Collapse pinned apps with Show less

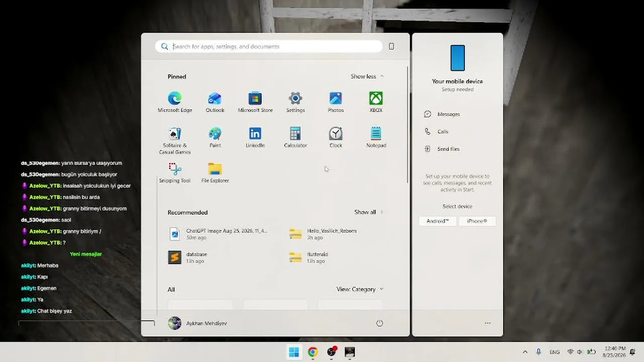coord(367,76)
